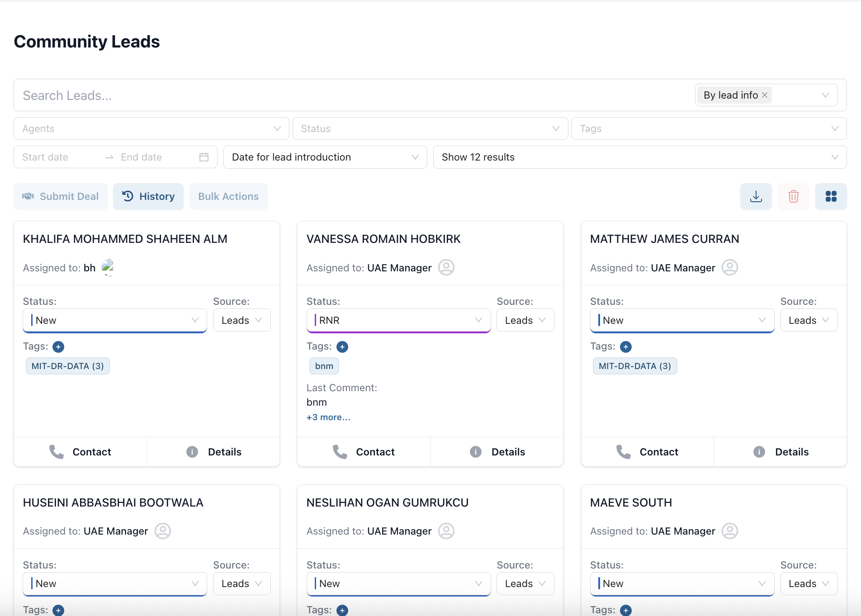Switch to grid view icon
861x616 pixels.
[x=831, y=196]
